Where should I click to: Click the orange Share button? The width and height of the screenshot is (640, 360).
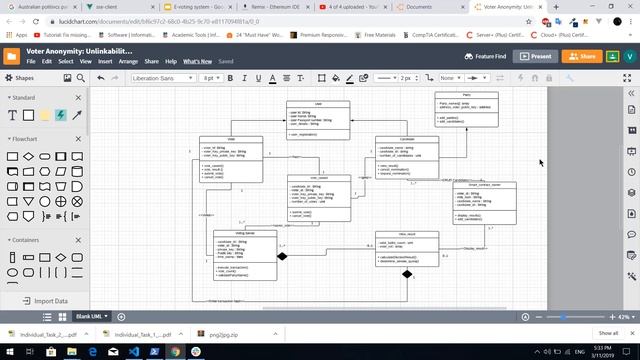click(582, 56)
